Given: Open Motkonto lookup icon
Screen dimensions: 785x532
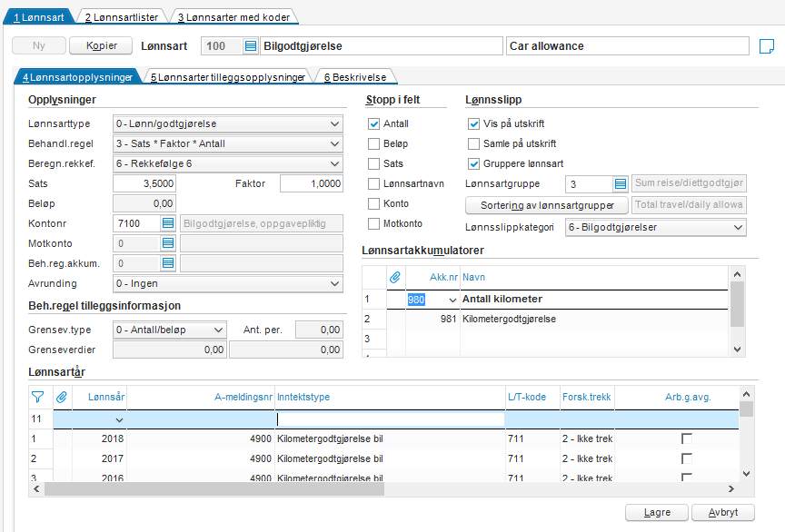Looking at the screenshot, I should coord(168,243).
